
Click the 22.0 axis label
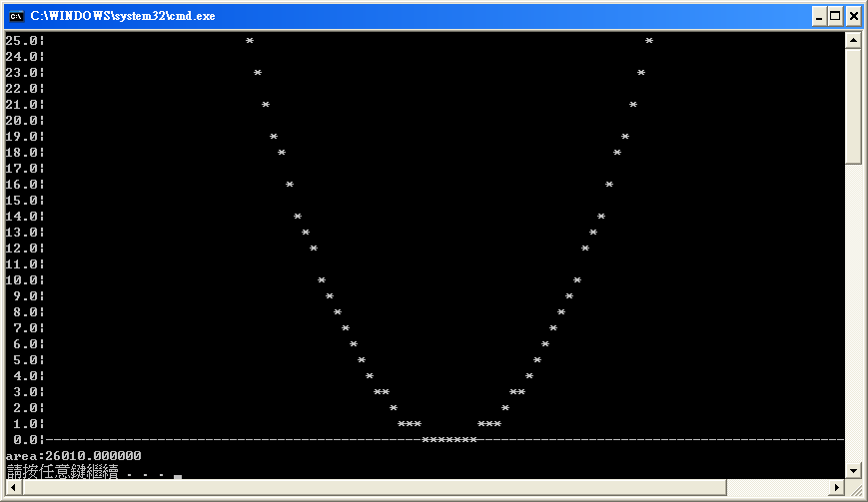22,89
